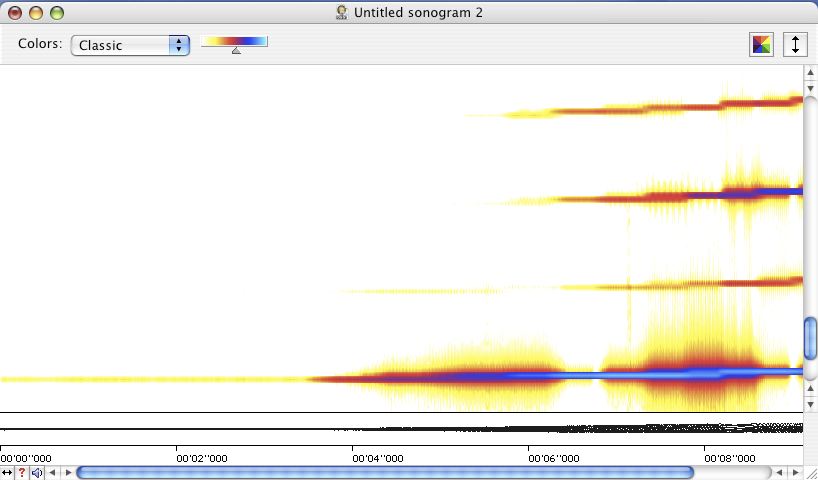The height and width of the screenshot is (480, 818).
Task: Click the bottom down arrow of vertical scrollbar
Action: coord(810,404)
